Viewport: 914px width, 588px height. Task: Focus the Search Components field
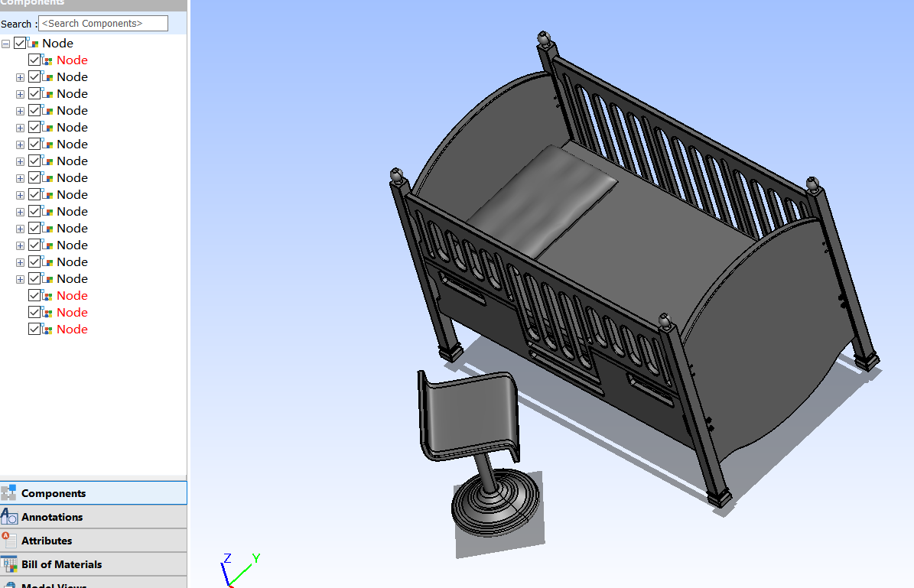pos(102,24)
